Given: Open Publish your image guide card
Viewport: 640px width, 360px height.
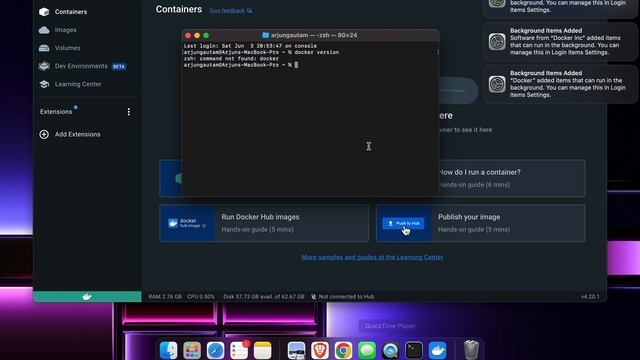Looking at the screenshot, I should pos(480,223).
